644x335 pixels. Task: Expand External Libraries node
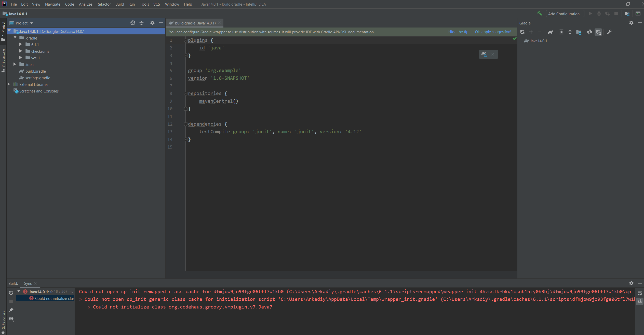point(9,84)
